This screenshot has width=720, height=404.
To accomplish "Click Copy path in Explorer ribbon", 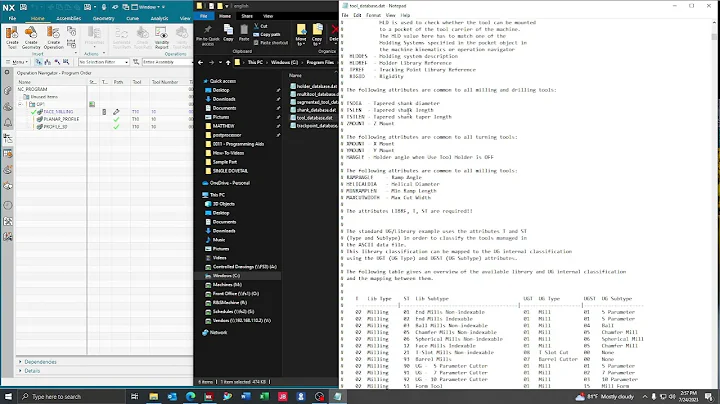I will 267,34.
